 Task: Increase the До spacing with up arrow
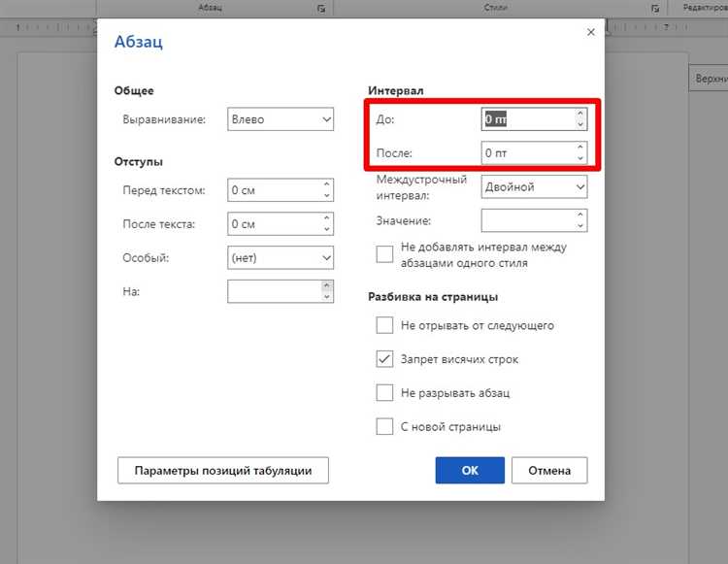579,114
